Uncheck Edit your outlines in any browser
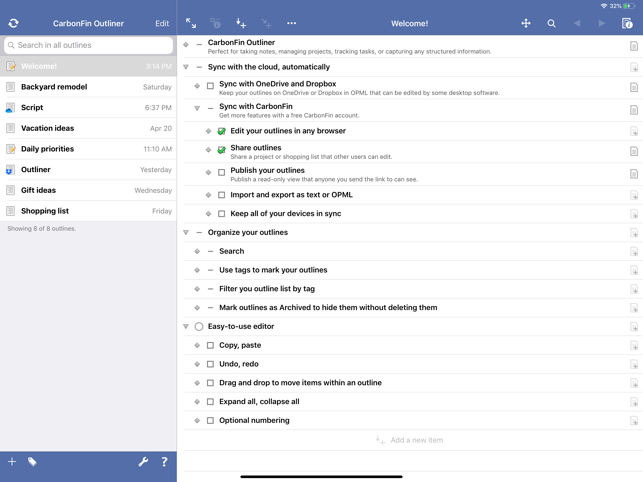643x482 pixels. 222,131
